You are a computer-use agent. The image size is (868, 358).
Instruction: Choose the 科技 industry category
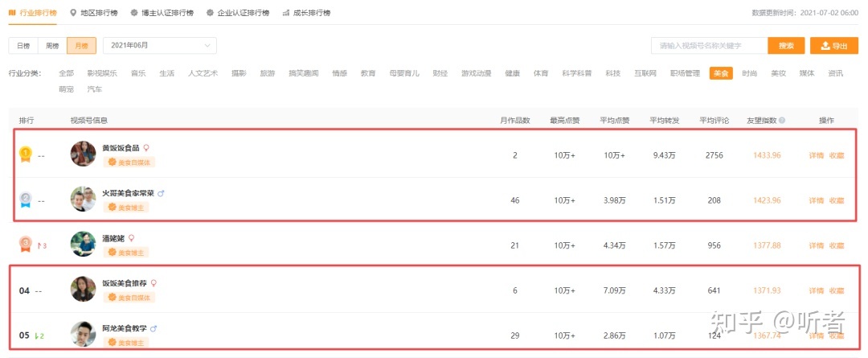613,73
